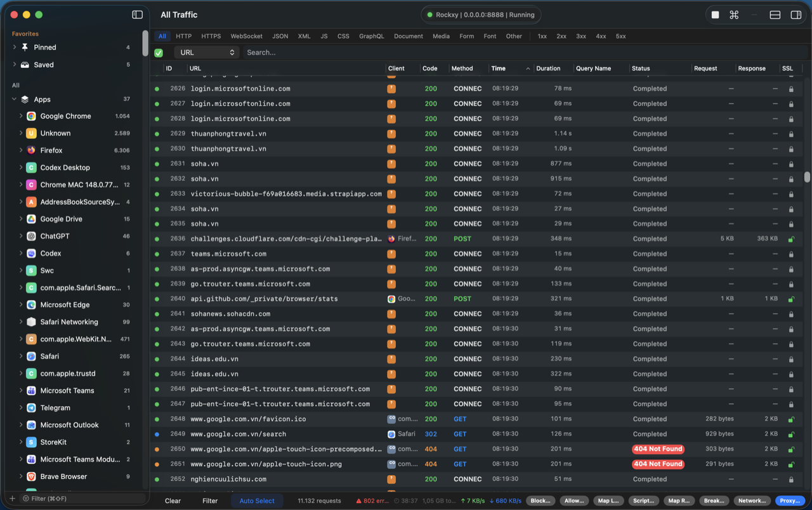The height and width of the screenshot is (510, 812).
Task: Click the ChatGPT app icon
Action: point(31,236)
